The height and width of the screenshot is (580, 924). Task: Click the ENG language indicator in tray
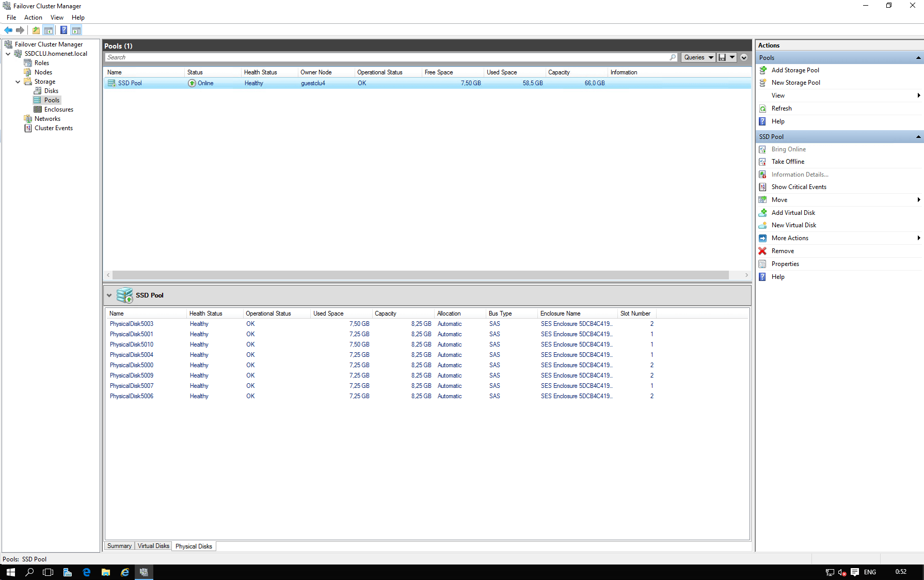coord(870,572)
